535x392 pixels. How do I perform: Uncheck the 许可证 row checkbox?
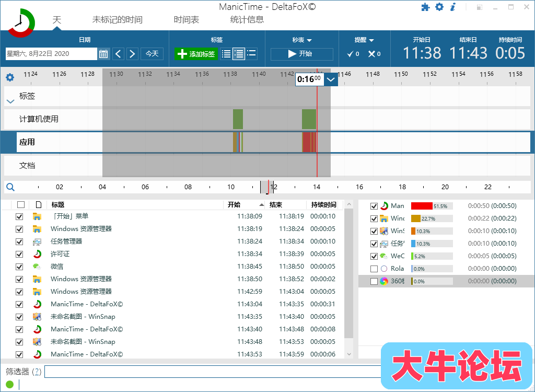19,254
